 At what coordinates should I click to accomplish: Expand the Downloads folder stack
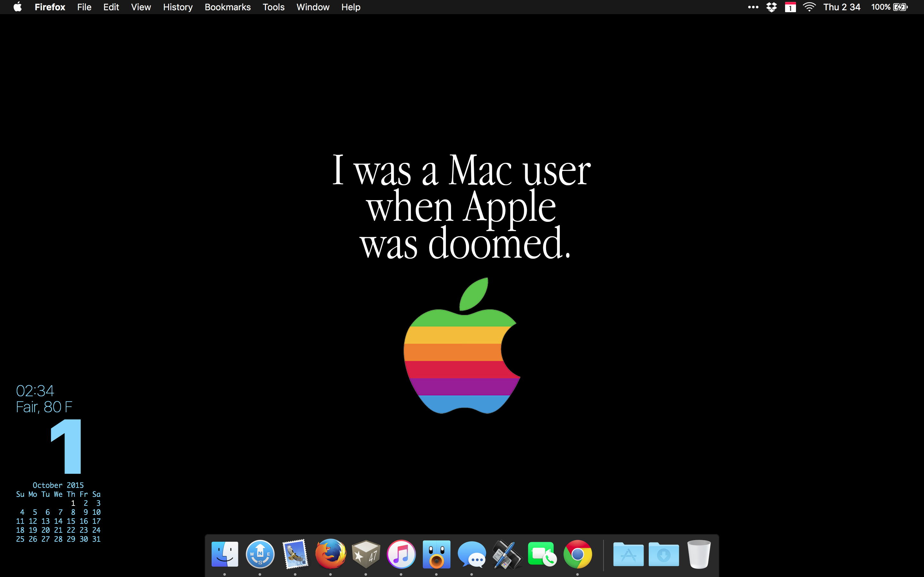[x=663, y=554]
